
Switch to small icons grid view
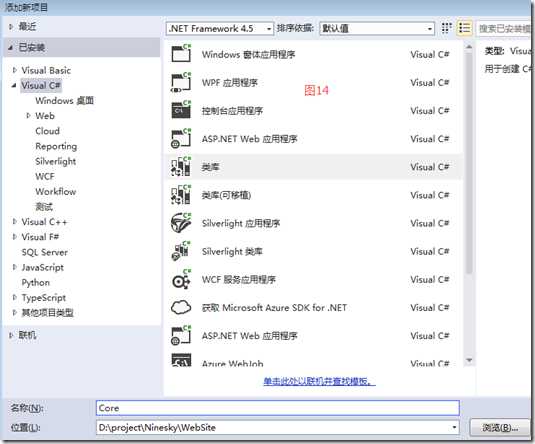[446, 28]
